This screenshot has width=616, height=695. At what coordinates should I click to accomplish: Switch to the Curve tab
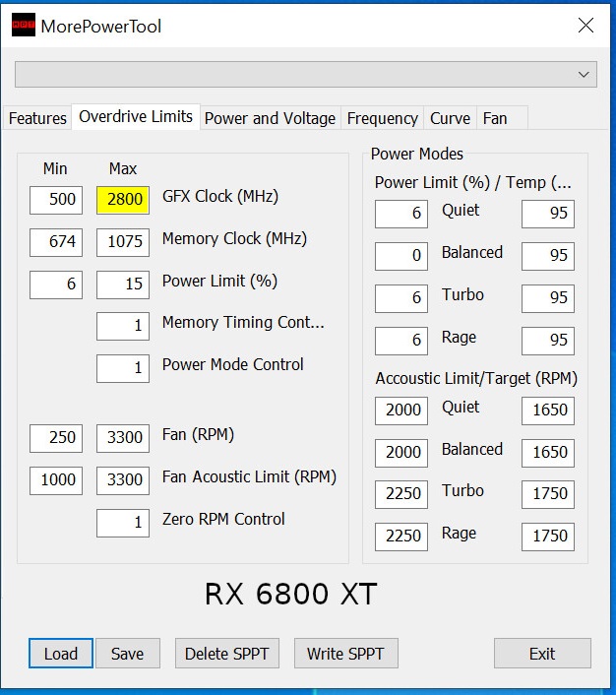[x=450, y=118]
